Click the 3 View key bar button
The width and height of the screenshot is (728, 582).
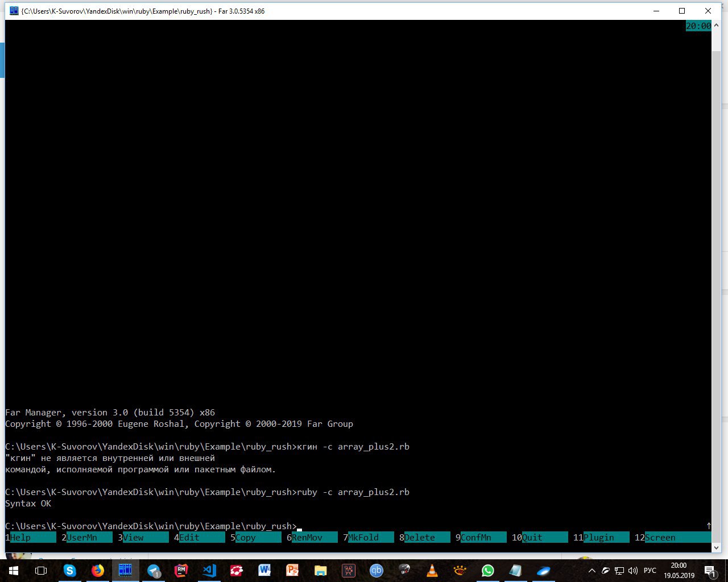coord(143,538)
